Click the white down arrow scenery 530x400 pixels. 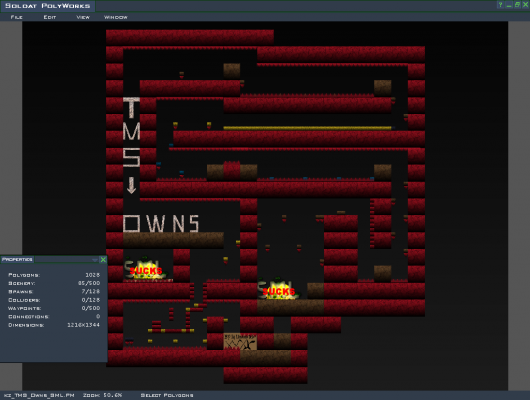coord(131,185)
